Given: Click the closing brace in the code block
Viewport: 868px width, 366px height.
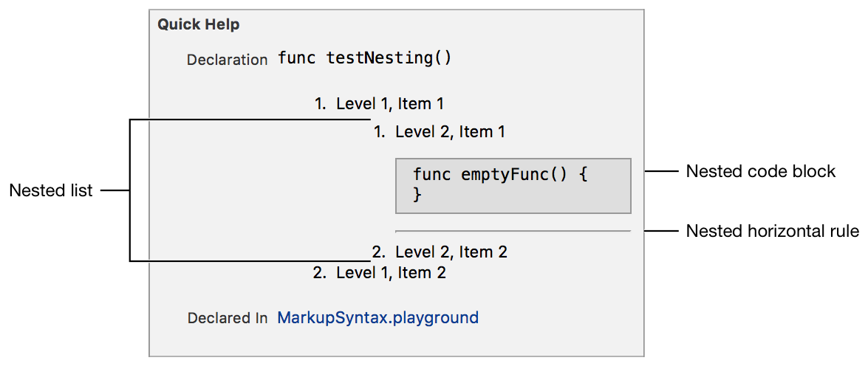Looking at the screenshot, I should (417, 195).
